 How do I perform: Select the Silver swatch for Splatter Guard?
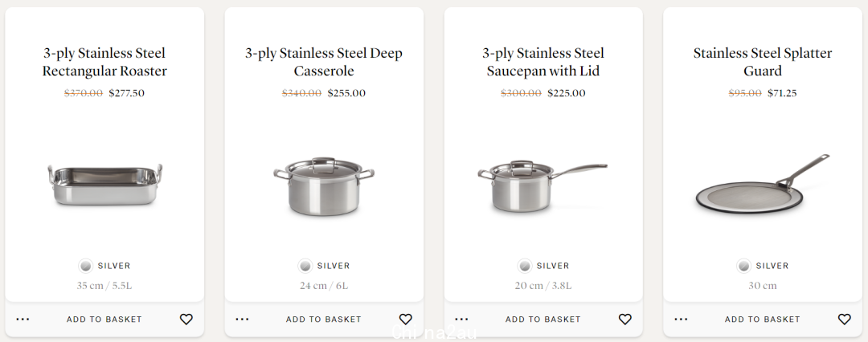[x=744, y=267]
